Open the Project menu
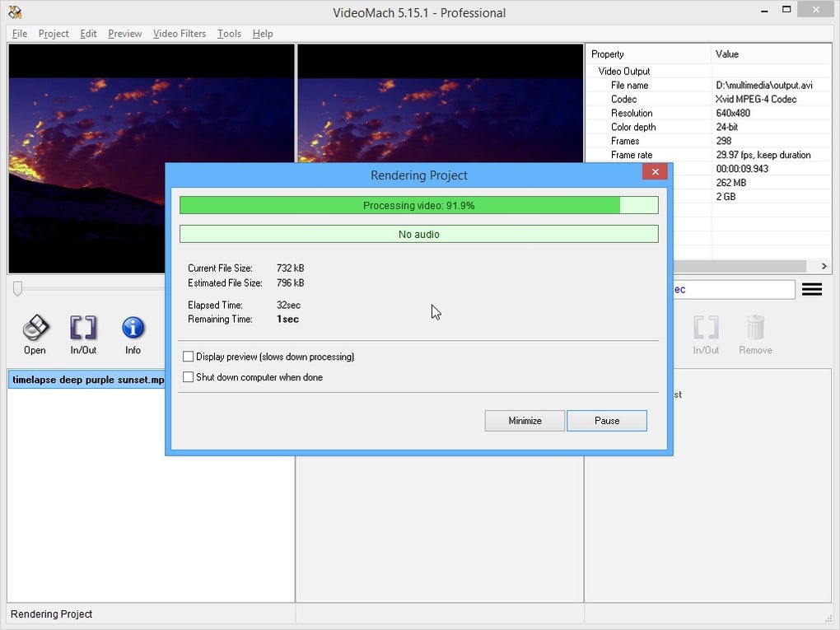Viewport: 840px width, 630px height. pyautogui.click(x=54, y=34)
